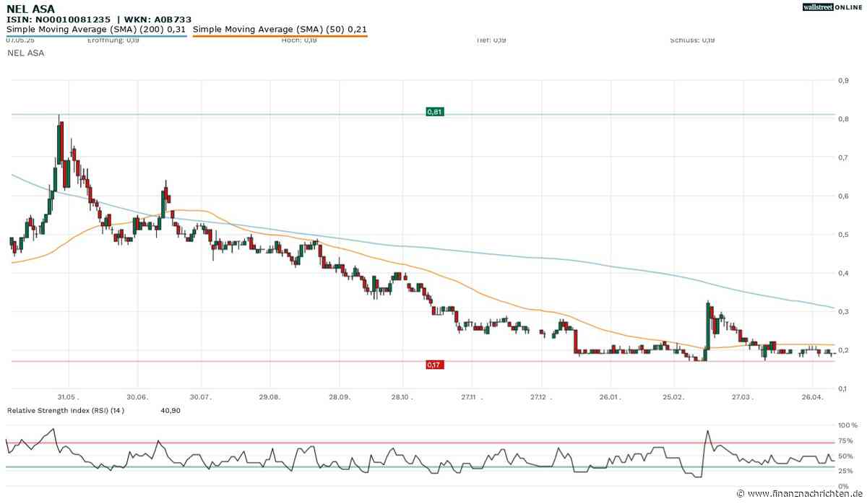
Task: Click the NEL ASA label above the chart
Action: tap(25, 53)
